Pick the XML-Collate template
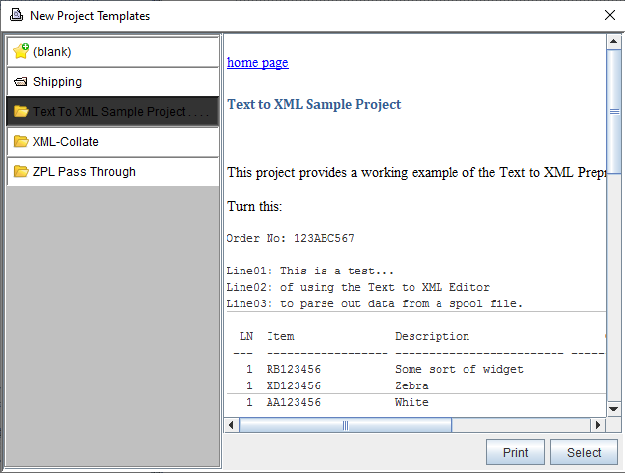The height and width of the screenshot is (473, 625). (x=113, y=141)
